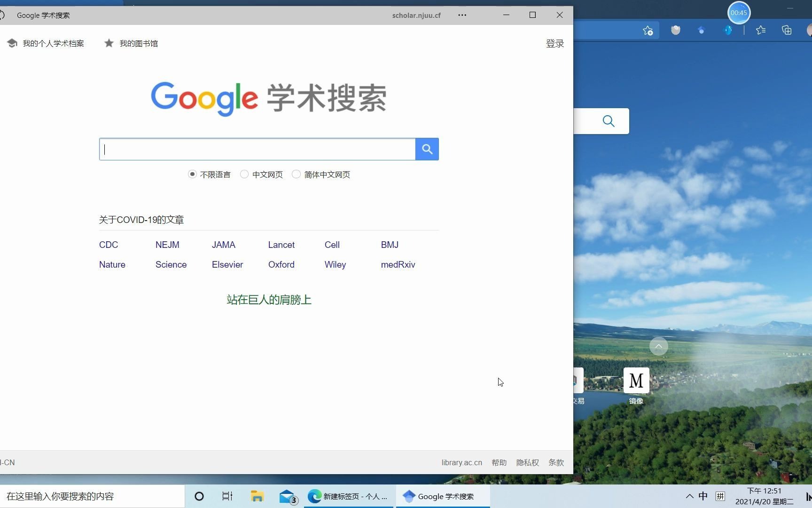Select Google Scholar app in taskbar
The height and width of the screenshot is (508, 812).
(x=443, y=496)
